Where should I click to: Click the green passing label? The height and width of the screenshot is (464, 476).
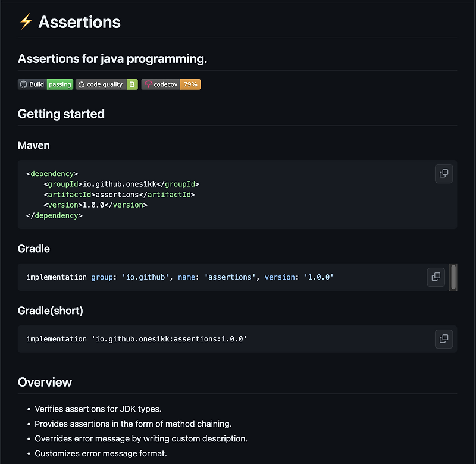click(x=59, y=84)
